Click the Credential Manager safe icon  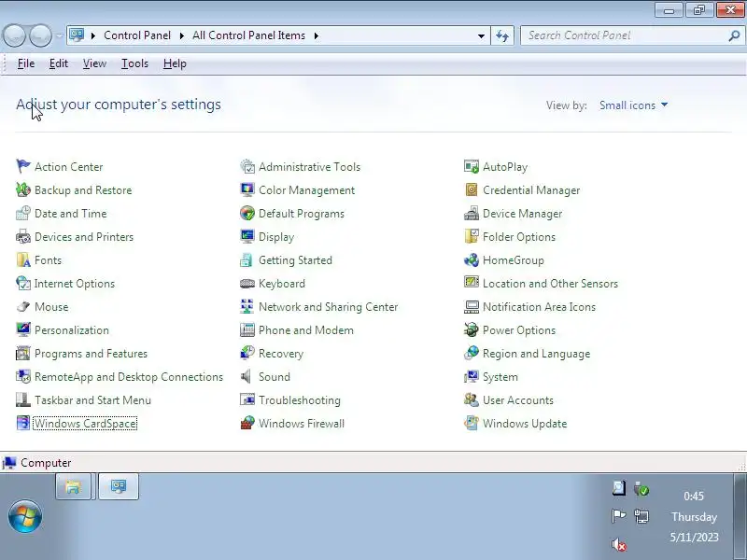[x=472, y=190]
